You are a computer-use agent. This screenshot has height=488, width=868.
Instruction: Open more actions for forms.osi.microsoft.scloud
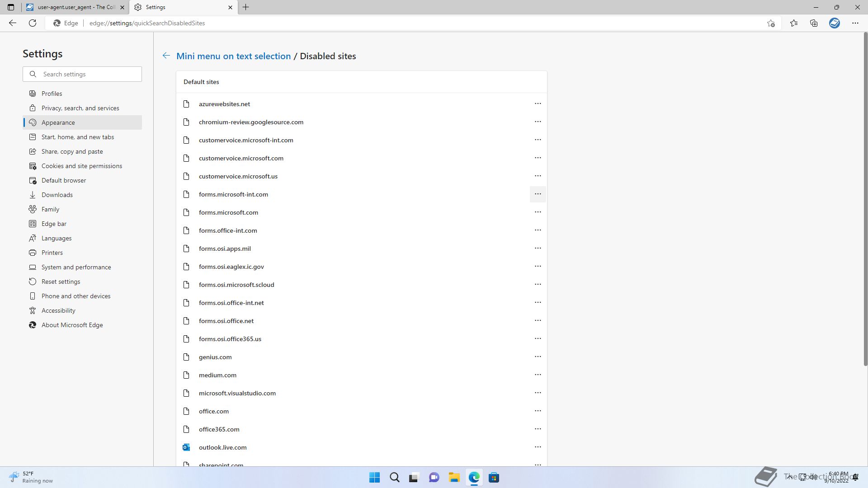(x=538, y=285)
